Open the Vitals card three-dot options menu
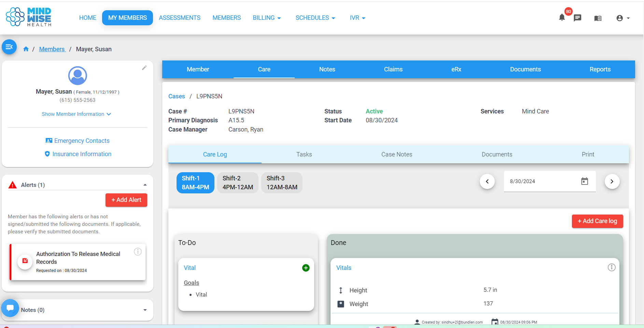 [x=612, y=267]
